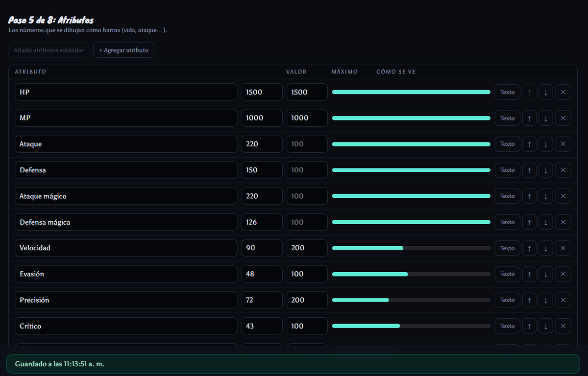
Task: Move the Precisión row down
Action: [x=546, y=300]
